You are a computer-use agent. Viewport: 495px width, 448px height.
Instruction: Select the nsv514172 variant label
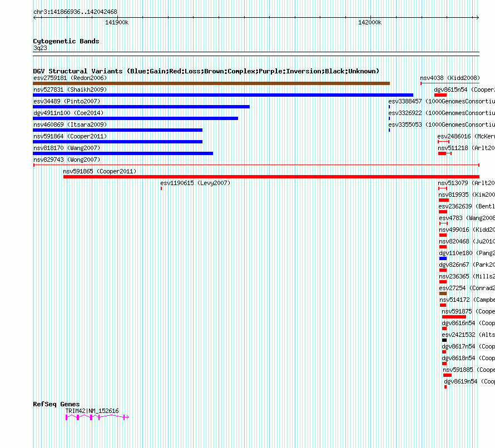point(467,300)
